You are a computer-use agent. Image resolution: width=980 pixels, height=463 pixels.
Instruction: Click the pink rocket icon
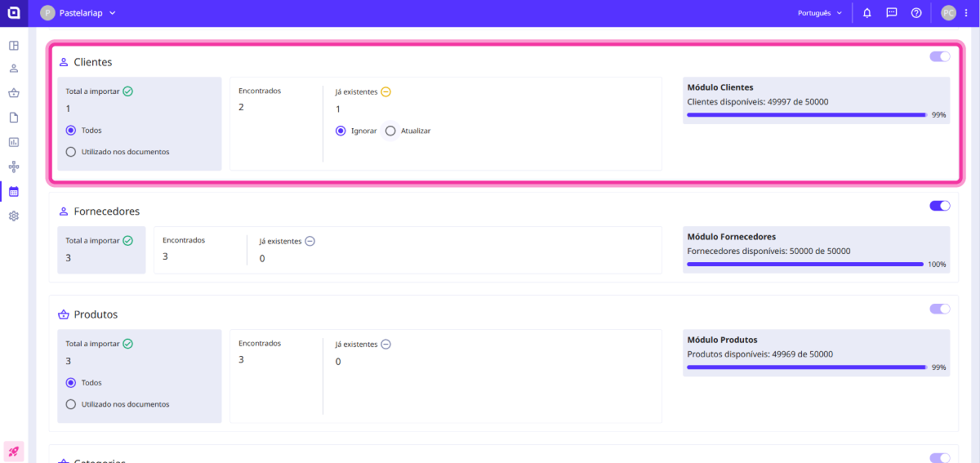click(14, 451)
